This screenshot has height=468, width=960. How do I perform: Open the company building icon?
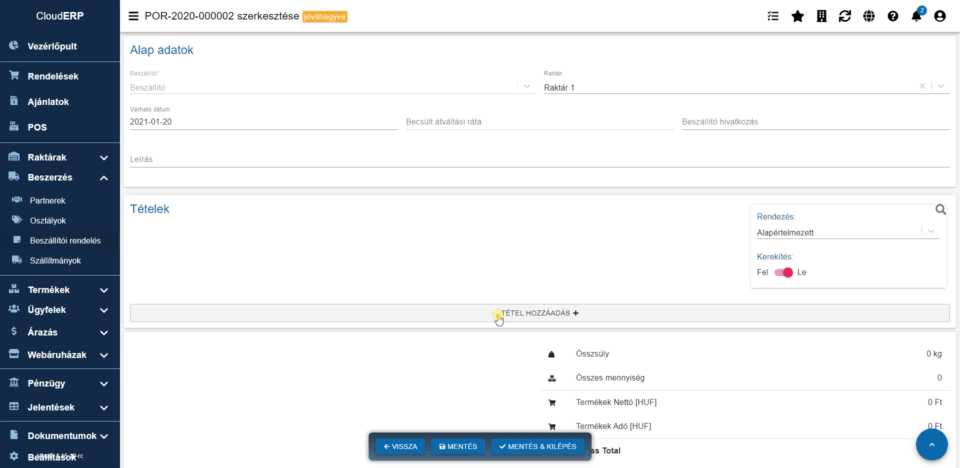(822, 17)
